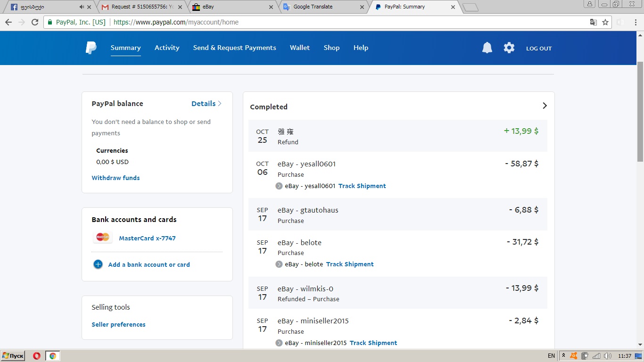The height and width of the screenshot is (362, 644).
Task: Expand the yesall0601 shipment detail arrow
Action: pos(279,186)
